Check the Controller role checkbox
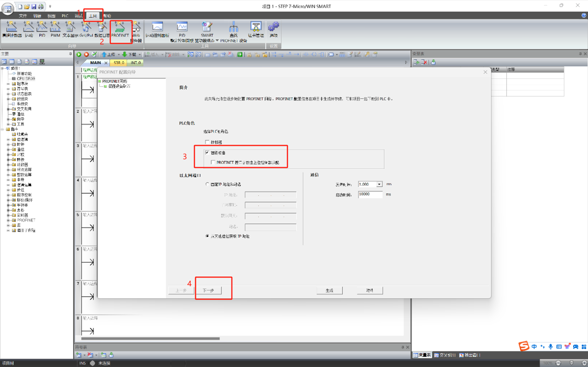This screenshot has height=367, width=588. click(207, 142)
